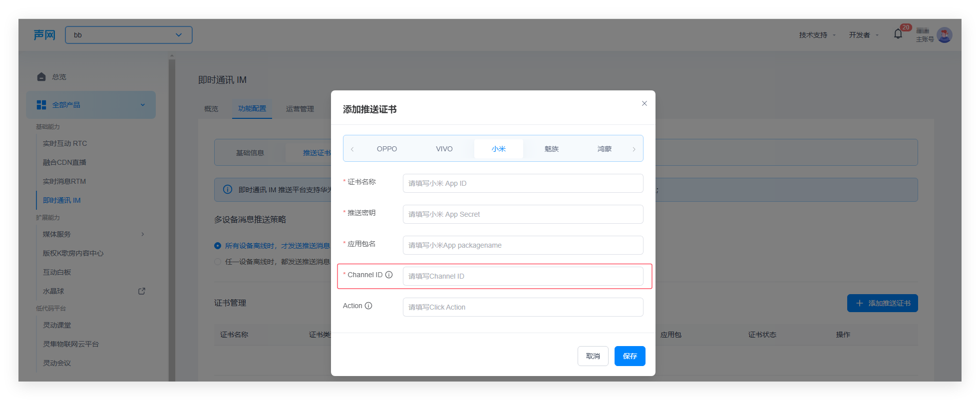
Task: Click the sidebar vertical scrollbar
Action: [172, 220]
